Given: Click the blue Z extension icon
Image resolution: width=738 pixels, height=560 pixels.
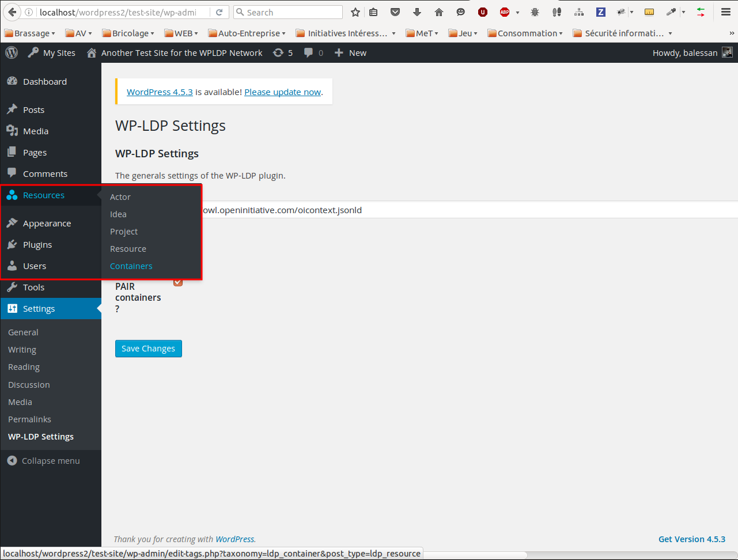Looking at the screenshot, I should click(x=601, y=12).
